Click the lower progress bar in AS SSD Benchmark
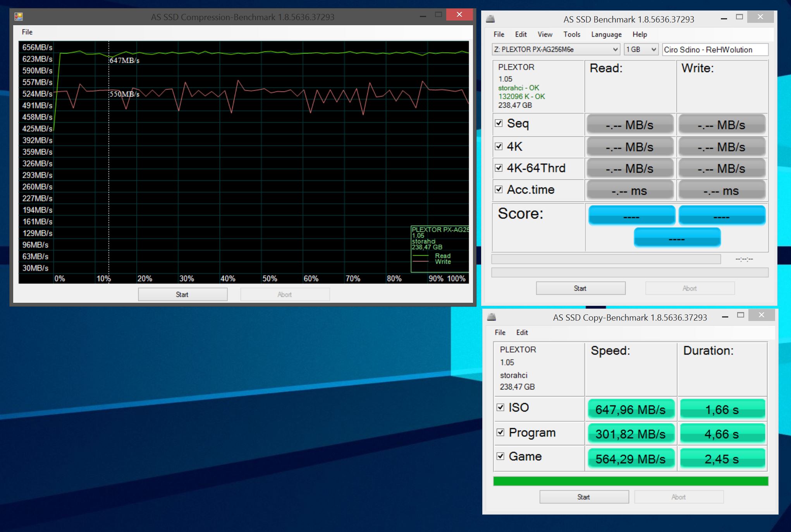 click(x=630, y=273)
